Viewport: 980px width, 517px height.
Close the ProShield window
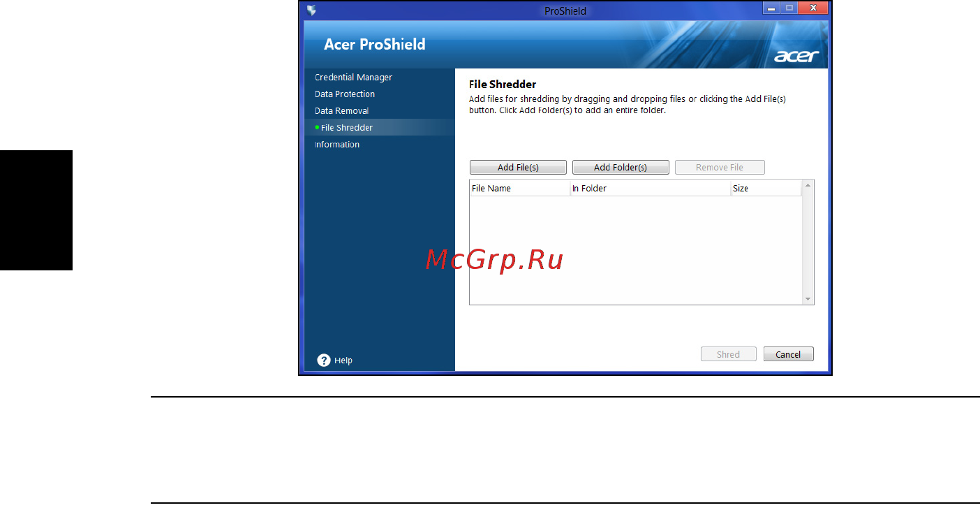[814, 8]
